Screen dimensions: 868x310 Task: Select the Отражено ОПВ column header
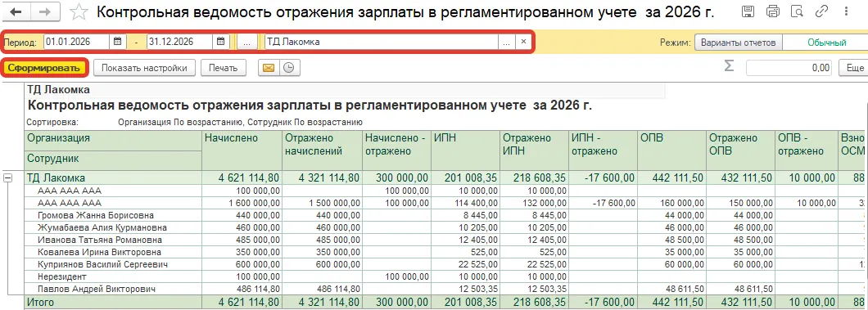click(x=740, y=151)
